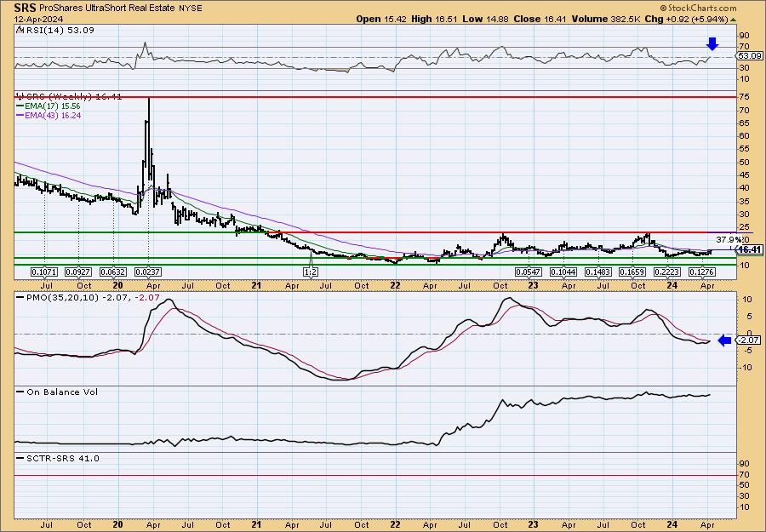Click the 0.1483 cycle label
This screenshot has width=766, height=532.
(x=598, y=272)
